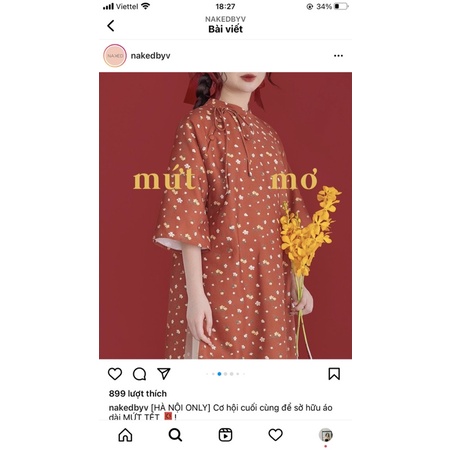Open your profile avatar tab

point(326,435)
